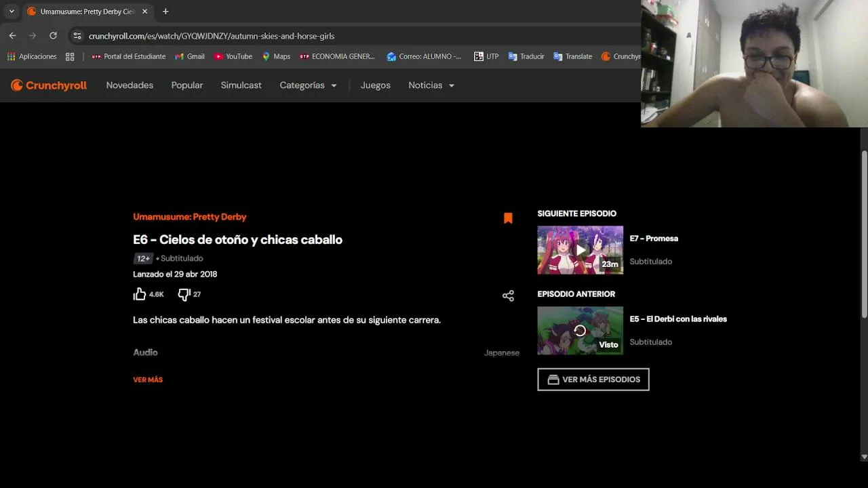Open the tab search dropdown arrow
Viewport: 868px width, 488px height.
12,12
